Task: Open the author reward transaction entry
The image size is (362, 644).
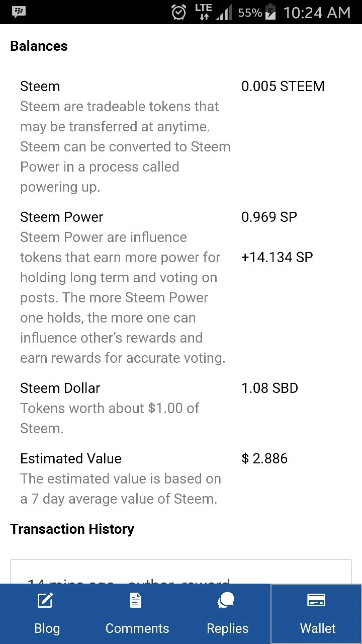Action: (181, 572)
